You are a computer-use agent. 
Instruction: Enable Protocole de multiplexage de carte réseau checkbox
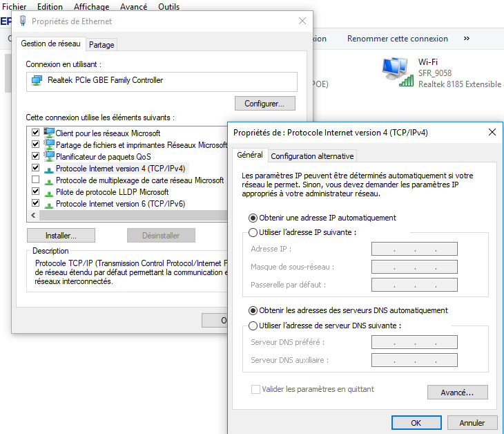pos(36,180)
